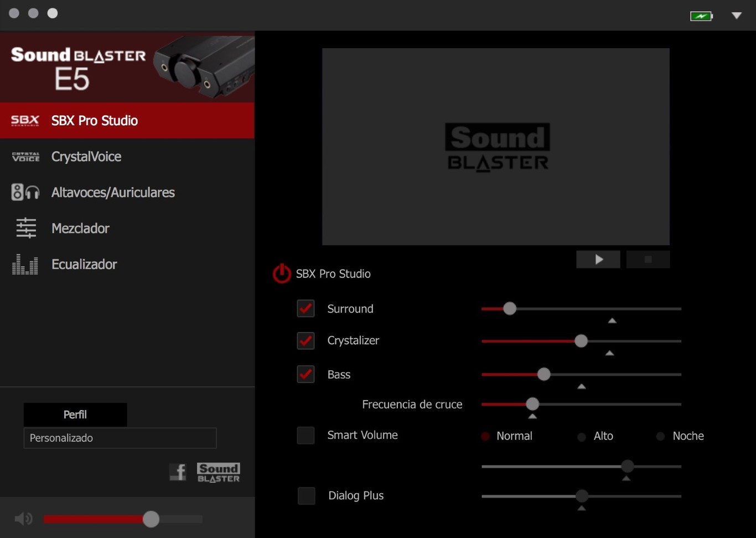
Task: Select the Noche radio option
Action: (x=660, y=436)
